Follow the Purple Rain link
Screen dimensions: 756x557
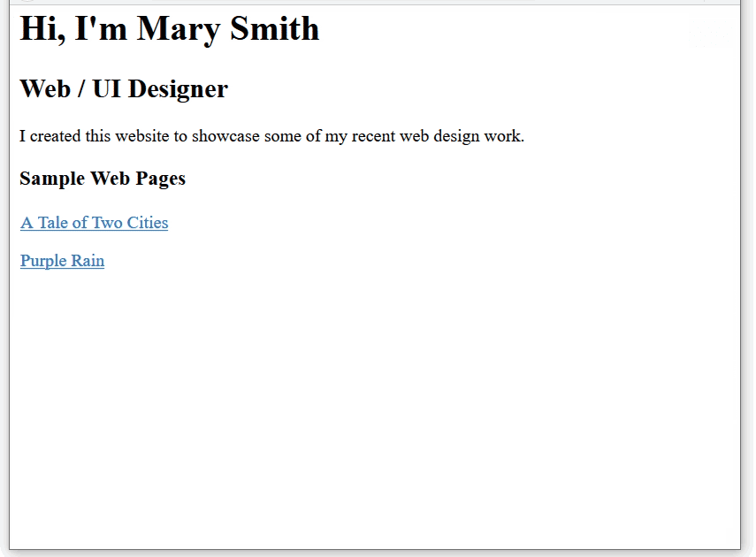62,261
